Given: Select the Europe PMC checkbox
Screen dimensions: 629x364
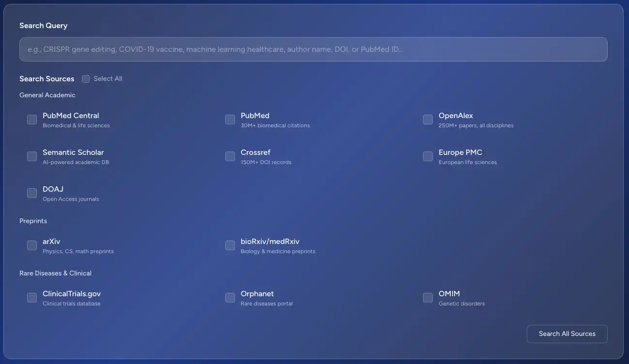Looking at the screenshot, I should 428,156.
